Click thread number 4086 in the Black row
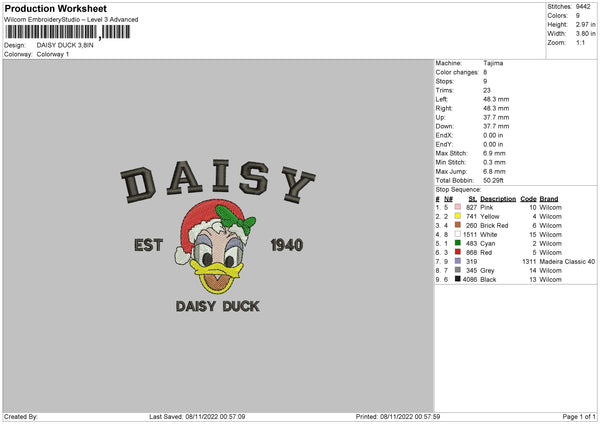The image size is (600, 424). click(470, 279)
